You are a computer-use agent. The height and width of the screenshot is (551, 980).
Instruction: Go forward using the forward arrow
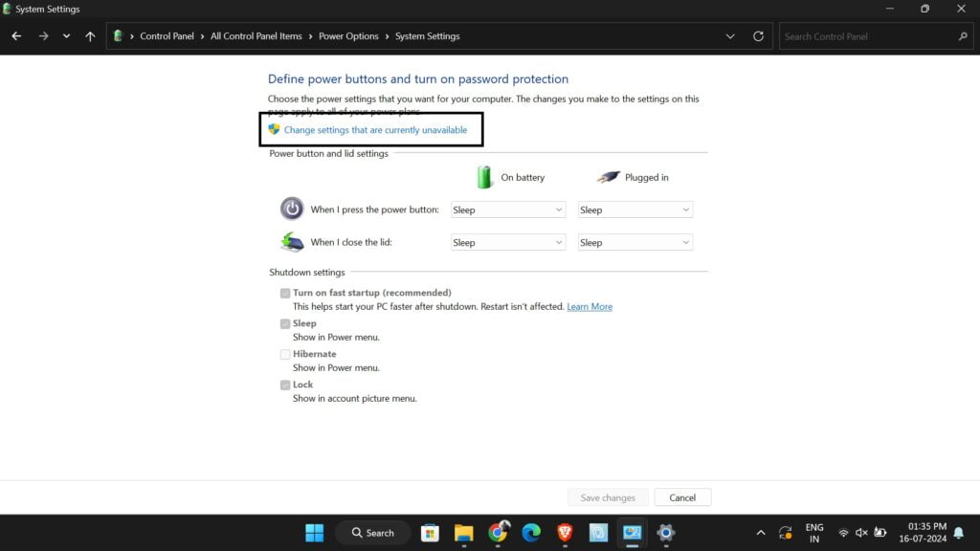pos(43,36)
